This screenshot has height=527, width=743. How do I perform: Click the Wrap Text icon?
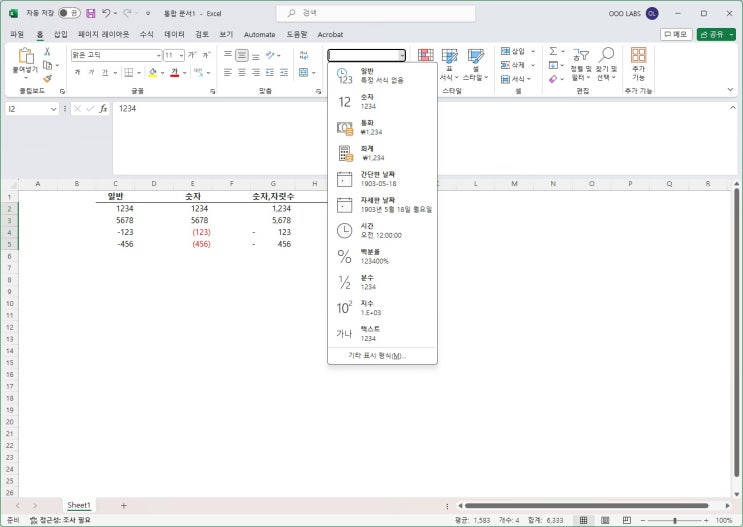[304, 55]
